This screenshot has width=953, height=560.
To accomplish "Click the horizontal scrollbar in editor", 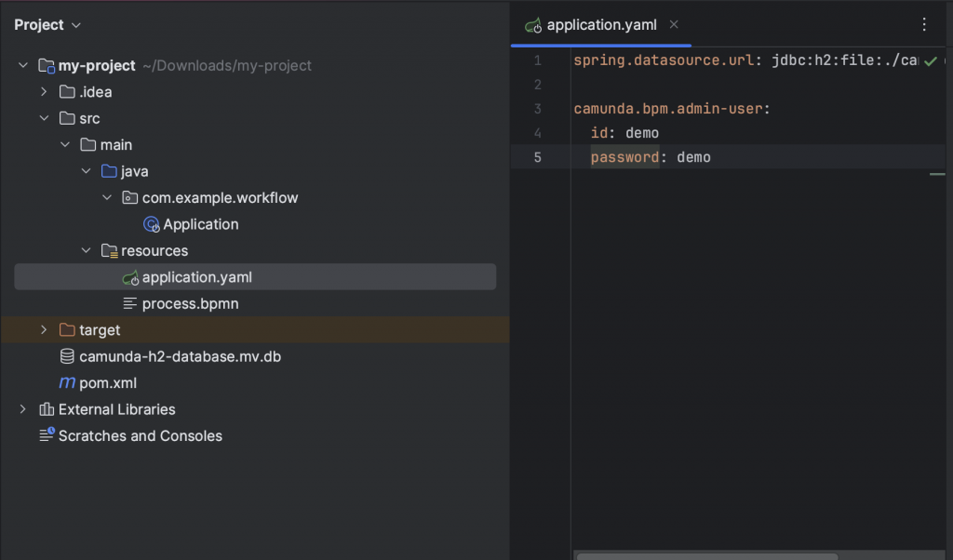I will click(707, 555).
